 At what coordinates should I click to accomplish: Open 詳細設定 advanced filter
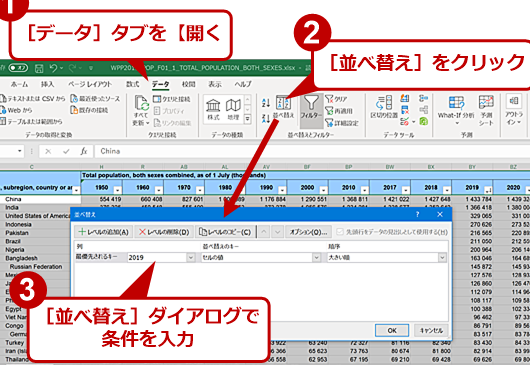click(x=342, y=123)
